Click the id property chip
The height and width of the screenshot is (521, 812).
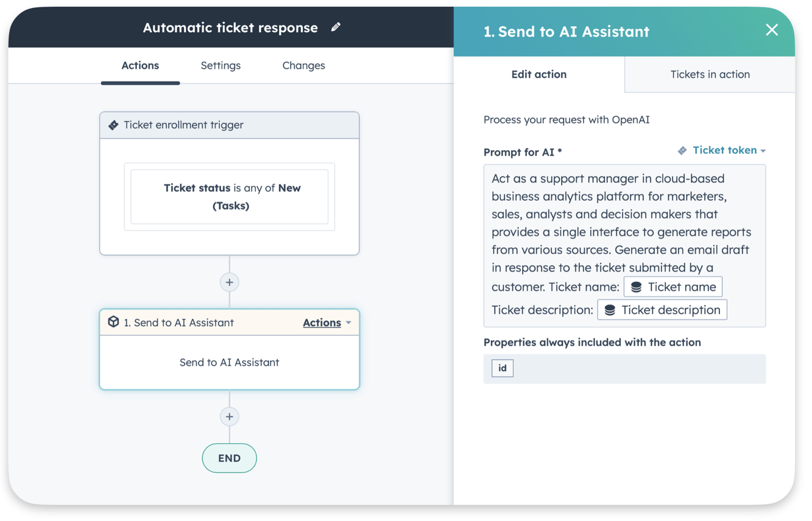(502, 368)
